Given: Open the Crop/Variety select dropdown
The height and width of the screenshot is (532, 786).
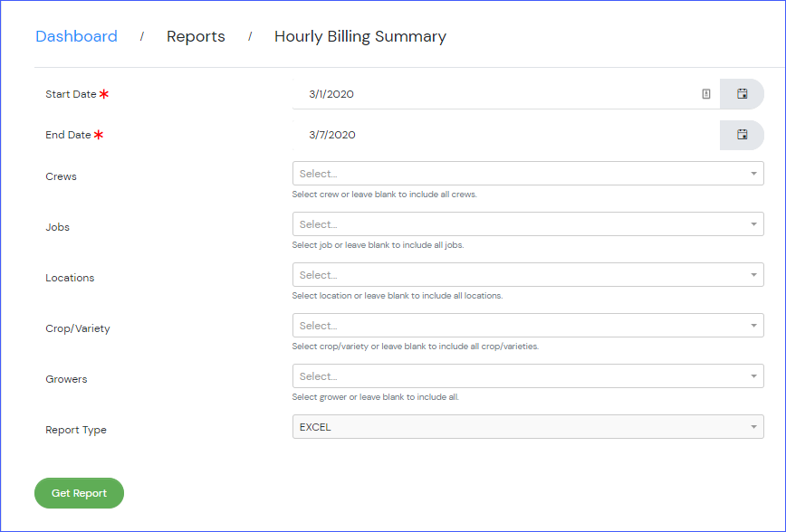Looking at the screenshot, I should [x=528, y=325].
